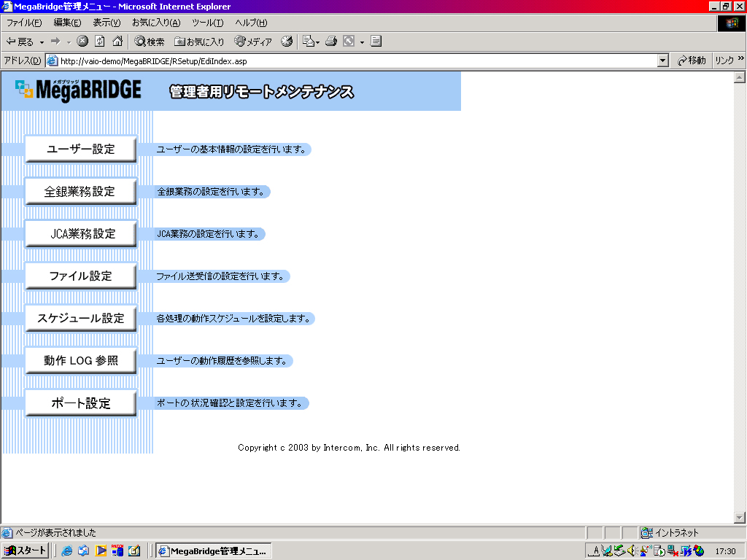Open the ファイル(F) menu
The image size is (747, 560).
point(24,23)
